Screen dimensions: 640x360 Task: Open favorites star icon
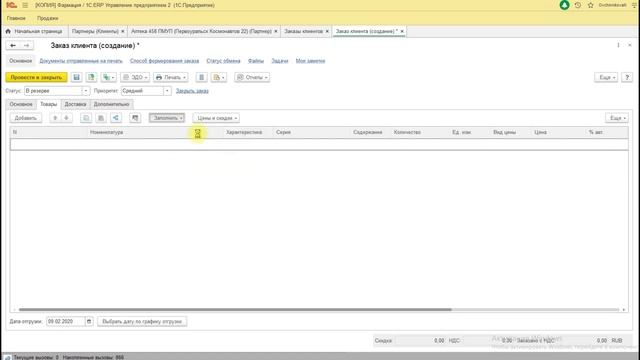coord(590,5)
